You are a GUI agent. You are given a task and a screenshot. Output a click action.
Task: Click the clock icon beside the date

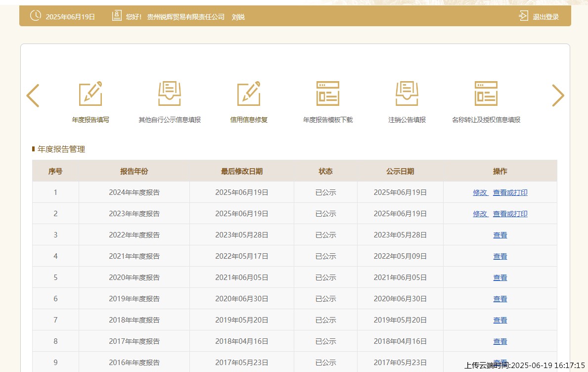pos(36,16)
